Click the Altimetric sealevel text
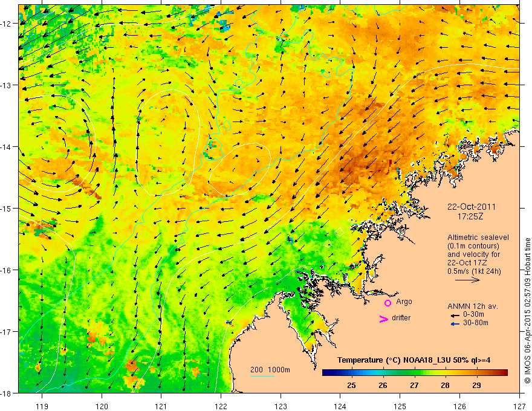Screen dimensions: 532x411 click(478, 238)
